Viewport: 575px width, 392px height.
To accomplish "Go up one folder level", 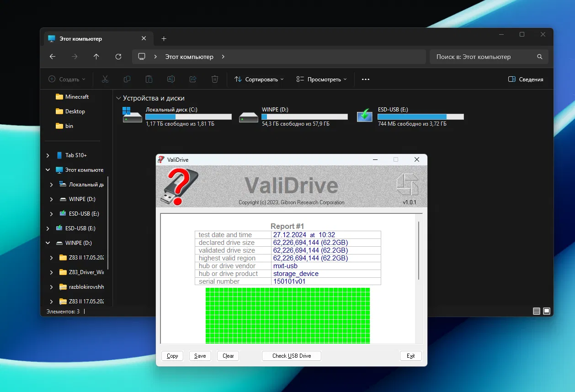I will coord(96,57).
